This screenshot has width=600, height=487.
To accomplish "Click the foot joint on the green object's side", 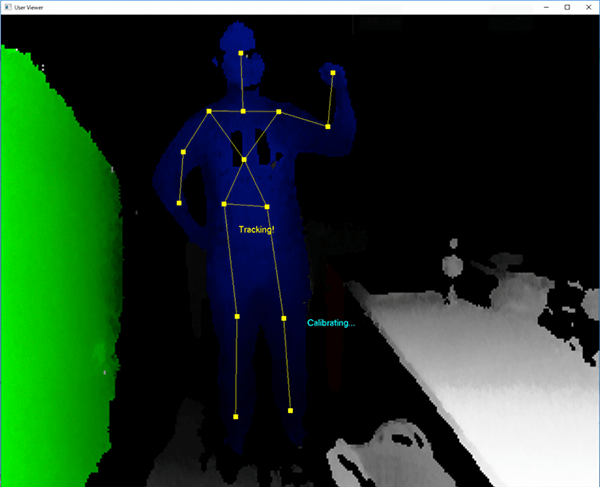I will (236, 417).
